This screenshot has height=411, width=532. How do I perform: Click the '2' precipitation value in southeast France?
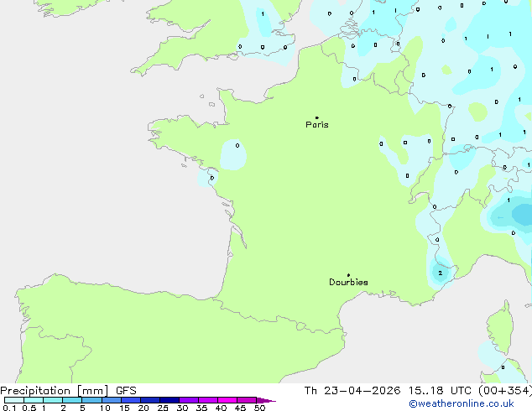pos(440,273)
